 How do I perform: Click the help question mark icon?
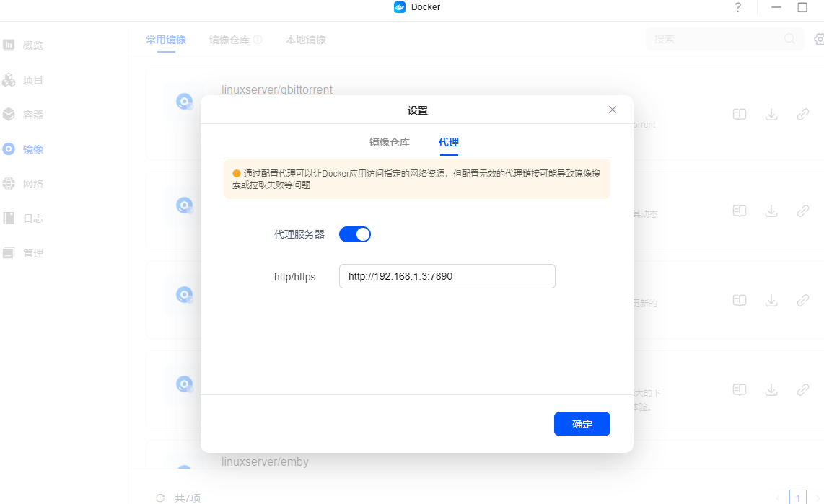coord(737,7)
